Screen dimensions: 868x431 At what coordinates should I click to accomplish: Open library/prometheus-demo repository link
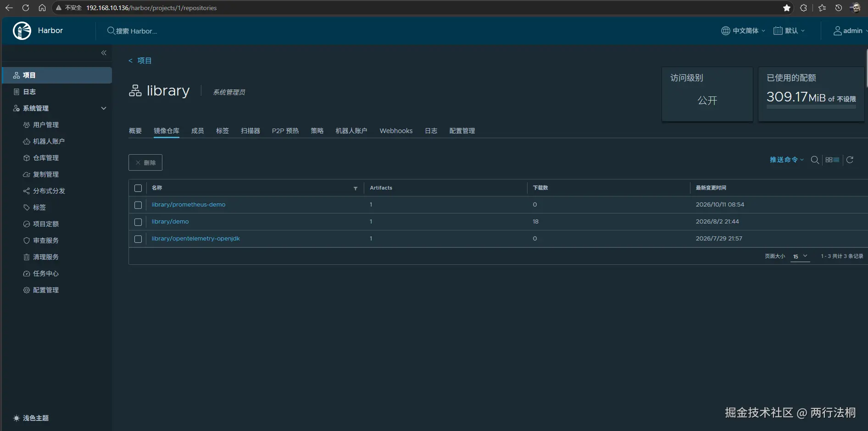click(x=189, y=205)
